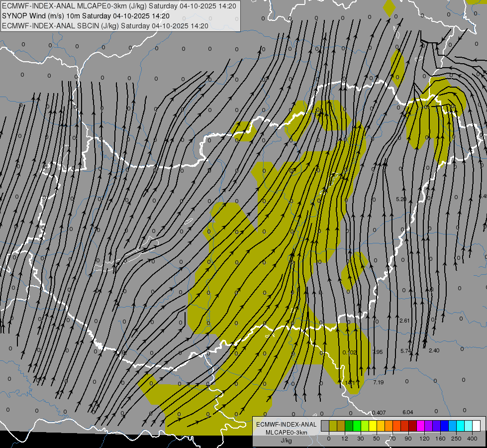Click the SBCIN header text line
Viewport: 487px width, 448px height.
point(105,26)
